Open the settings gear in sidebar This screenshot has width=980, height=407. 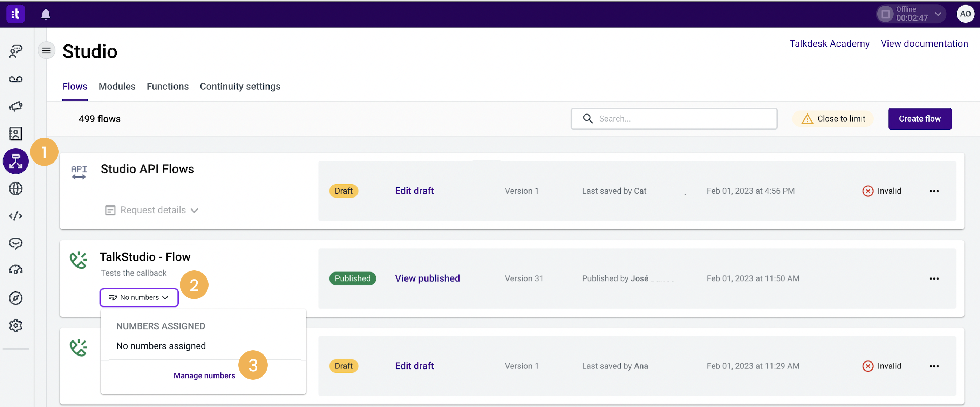[x=16, y=326]
